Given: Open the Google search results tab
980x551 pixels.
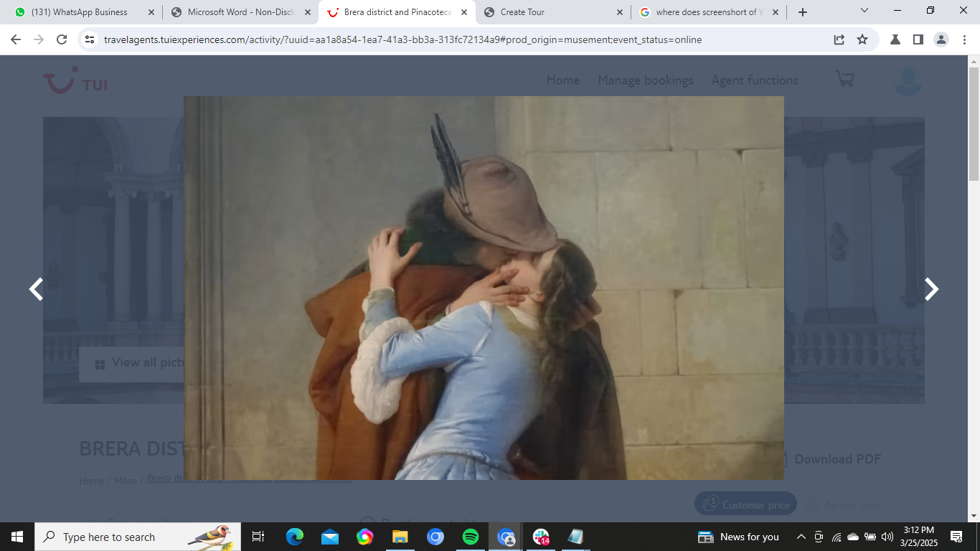Looking at the screenshot, I should click(x=709, y=12).
